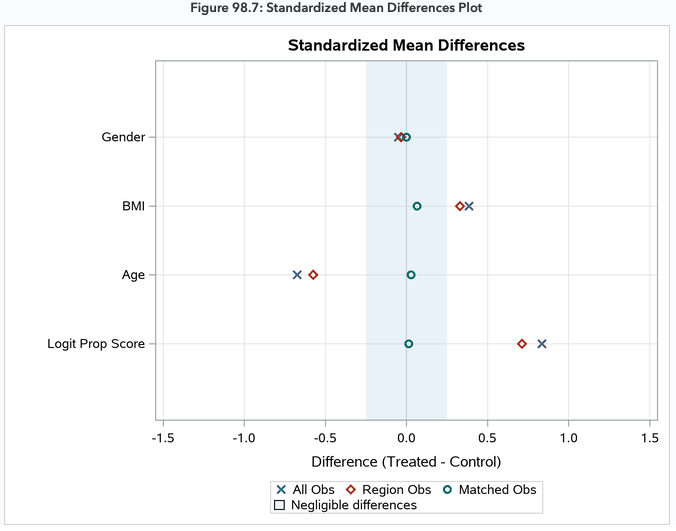676x531 pixels.
Task: Click the Region Obs diamond legend marker
Action: [352, 490]
